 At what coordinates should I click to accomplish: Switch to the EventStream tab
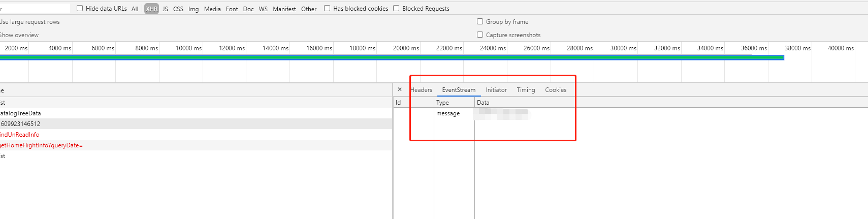tap(459, 90)
